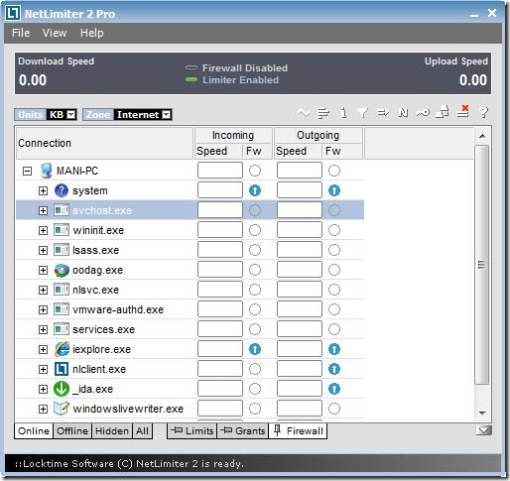Open the File menu
Image resolution: width=510 pixels, height=481 pixels.
click(x=21, y=33)
